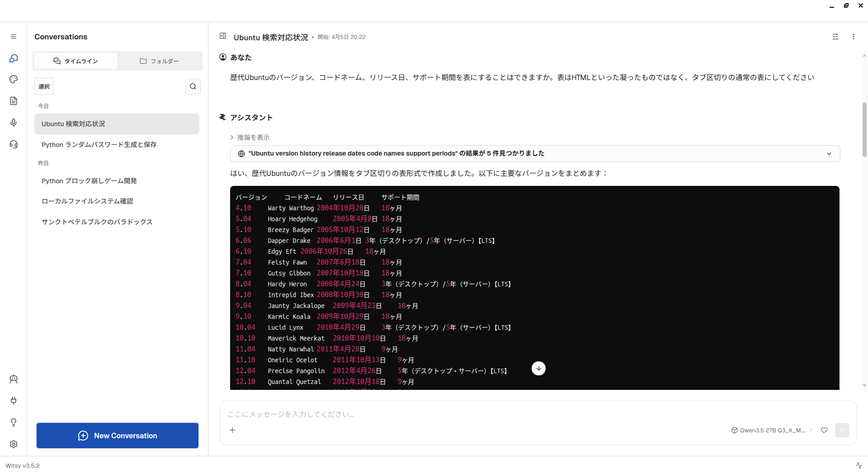Toggle the hamburger sidebar menu
The image size is (868, 474).
pos(14,37)
